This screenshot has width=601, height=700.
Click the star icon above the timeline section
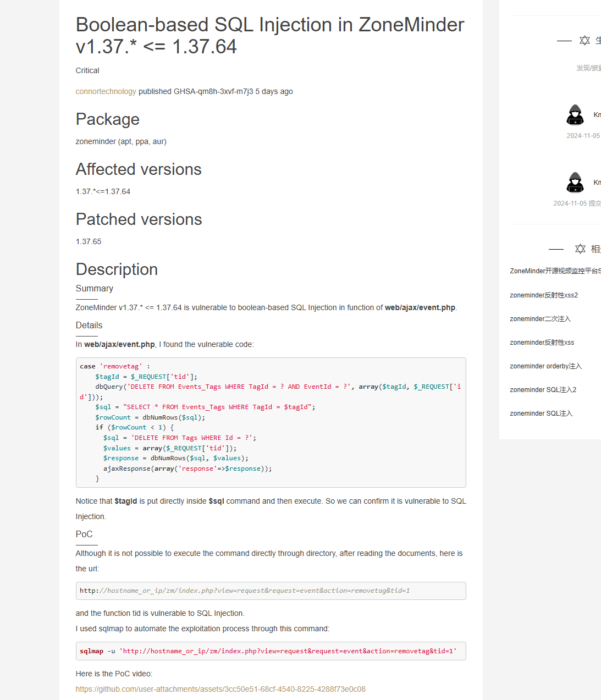coord(585,41)
